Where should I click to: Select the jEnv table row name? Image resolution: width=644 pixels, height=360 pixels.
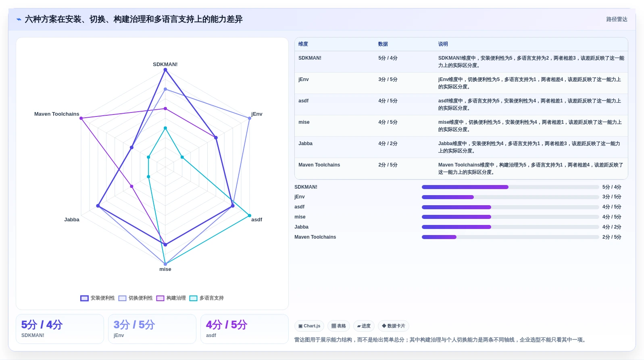(304, 79)
